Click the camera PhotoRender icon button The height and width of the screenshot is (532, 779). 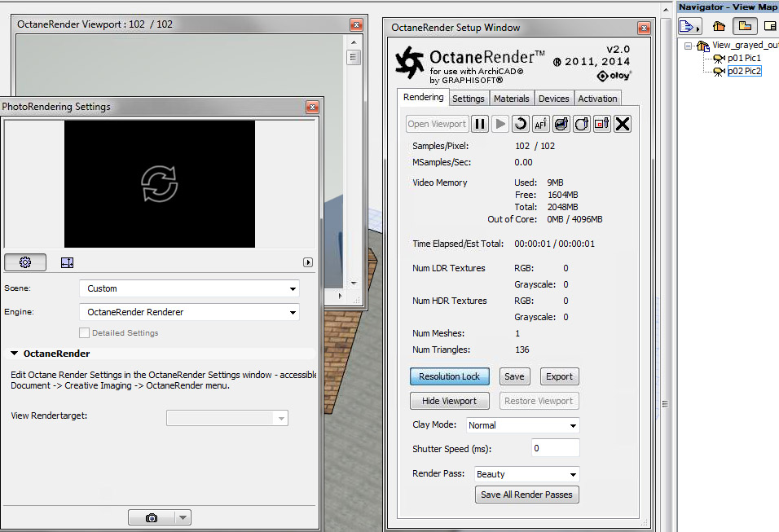(x=152, y=517)
